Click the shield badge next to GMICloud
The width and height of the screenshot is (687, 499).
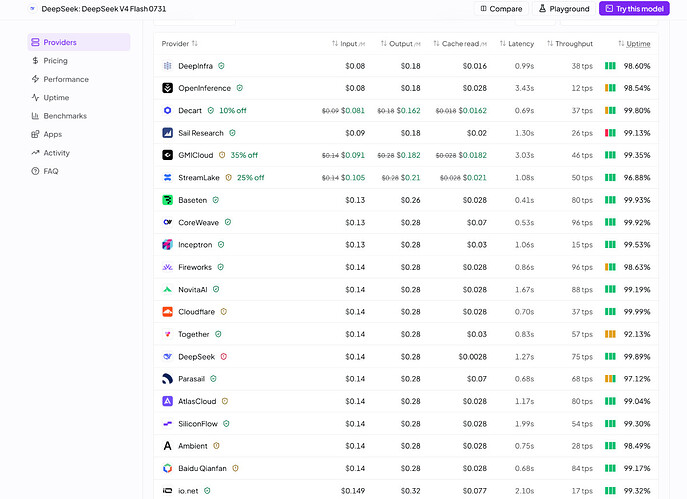click(x=222, y=155)
